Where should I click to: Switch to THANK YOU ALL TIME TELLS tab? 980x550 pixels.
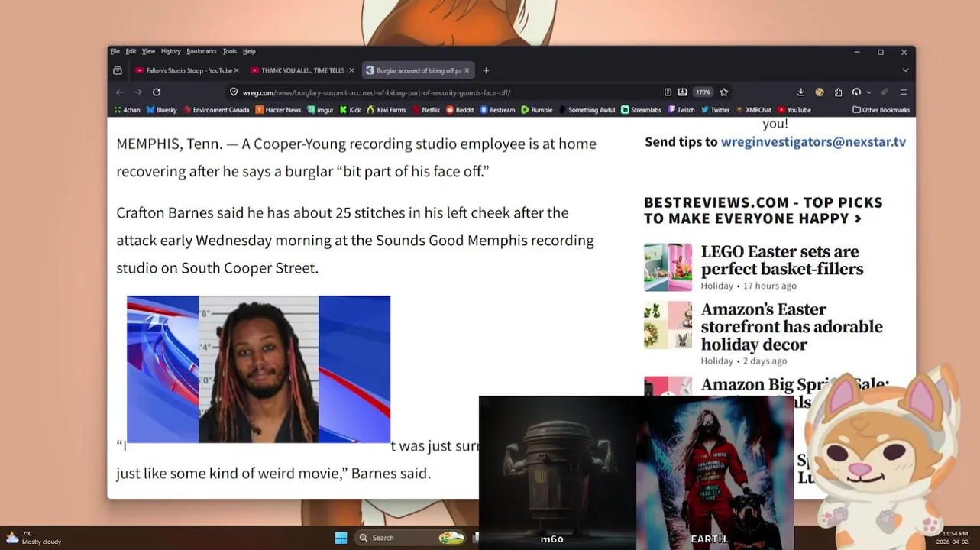[x=301, y=70]
